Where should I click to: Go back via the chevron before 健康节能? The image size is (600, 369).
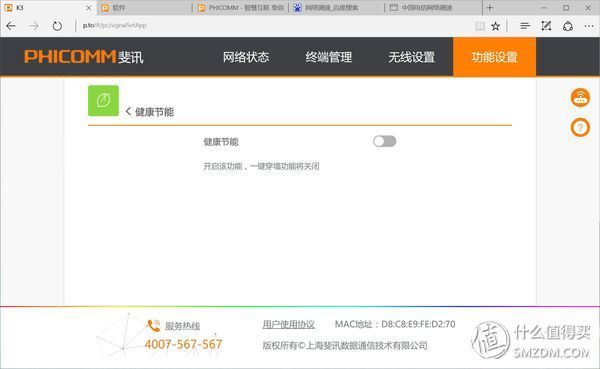pyautogui.click(x=128, y=111)
